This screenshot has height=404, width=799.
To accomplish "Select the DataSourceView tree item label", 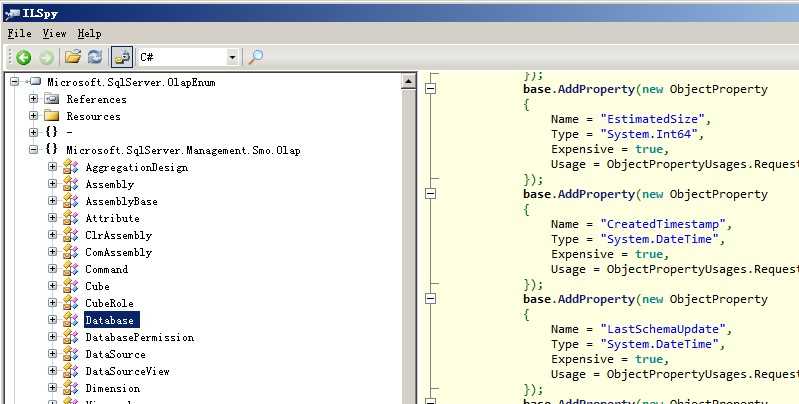I will (127, 371).
